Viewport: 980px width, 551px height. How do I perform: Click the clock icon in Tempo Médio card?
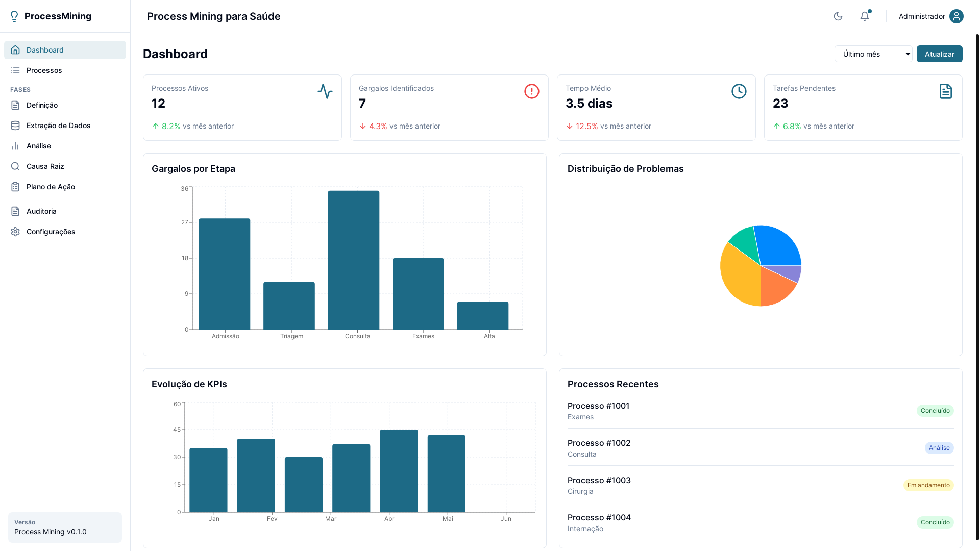(739, 91)
